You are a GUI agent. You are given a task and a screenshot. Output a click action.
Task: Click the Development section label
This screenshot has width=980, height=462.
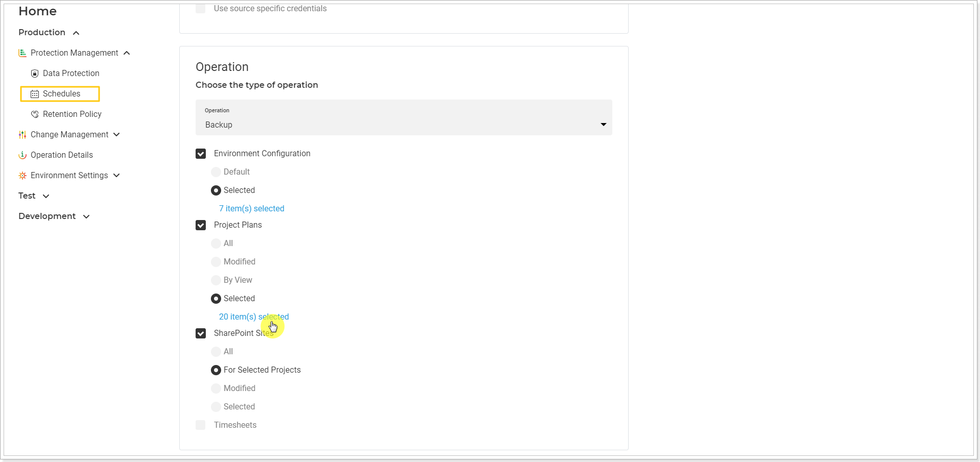pyautogui.click(x=47, y=216)
